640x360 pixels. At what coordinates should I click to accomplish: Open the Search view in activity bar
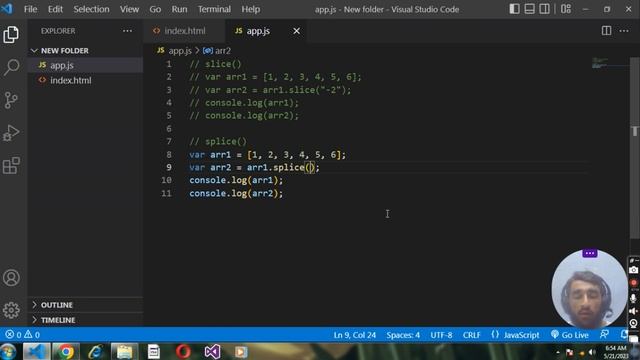tap(11, 67)
